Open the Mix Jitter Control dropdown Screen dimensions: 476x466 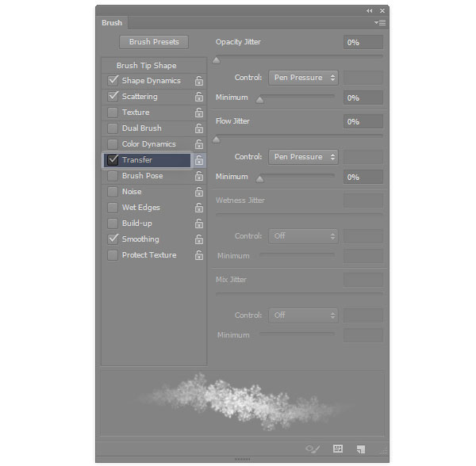pyautogui.click(x=303, y=315)
